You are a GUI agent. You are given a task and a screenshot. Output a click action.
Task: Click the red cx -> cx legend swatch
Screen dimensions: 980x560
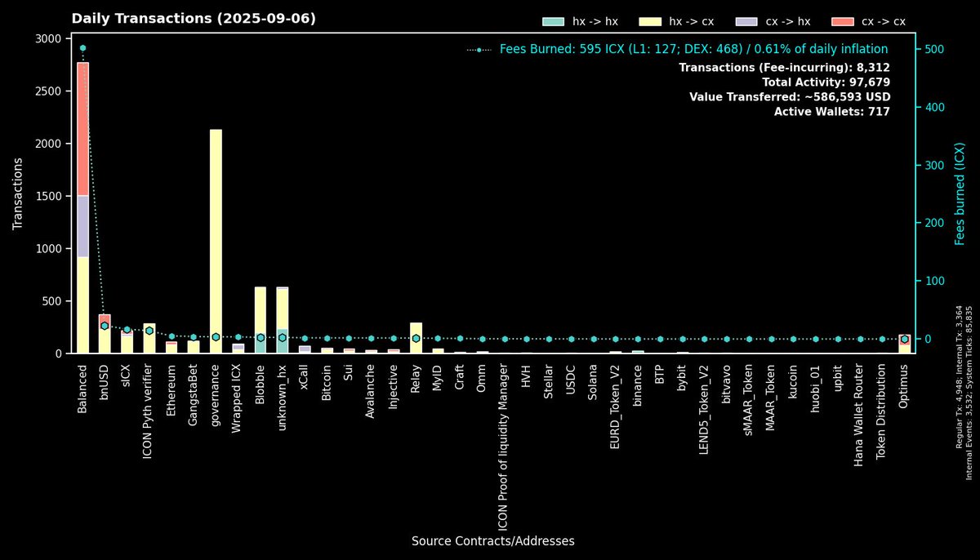pos(841,21)
